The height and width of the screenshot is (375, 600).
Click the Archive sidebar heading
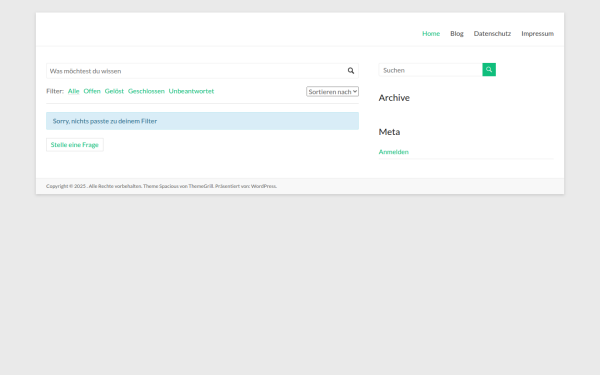[x=394, y=98]
